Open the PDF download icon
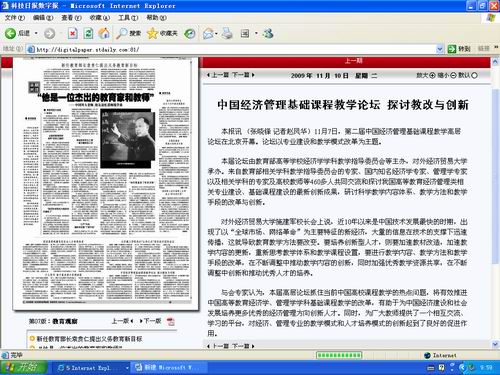500x375 pixels. [171, 321]
